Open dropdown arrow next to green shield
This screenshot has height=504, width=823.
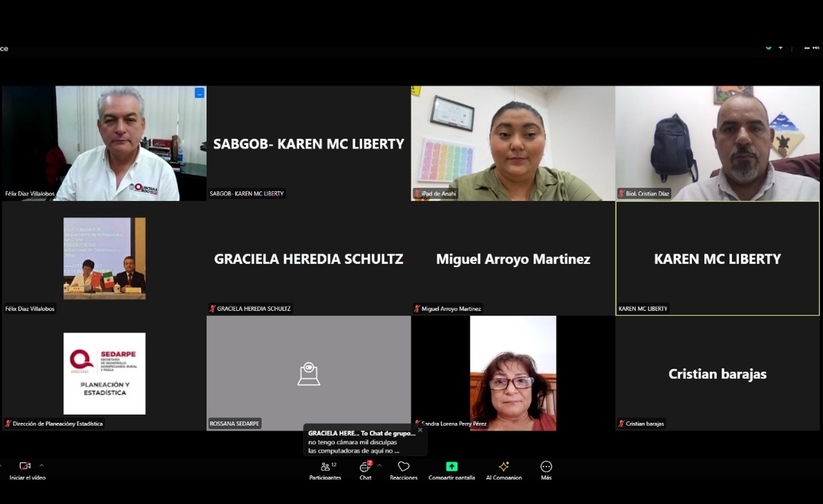(x=780, y=47)
